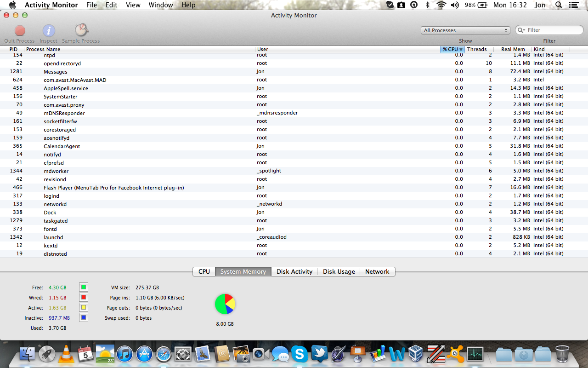Open the weather 23° icon in Dock
The width and height of the screenshot is (588, 368).
pyautogui.click(x=105, y=354)
